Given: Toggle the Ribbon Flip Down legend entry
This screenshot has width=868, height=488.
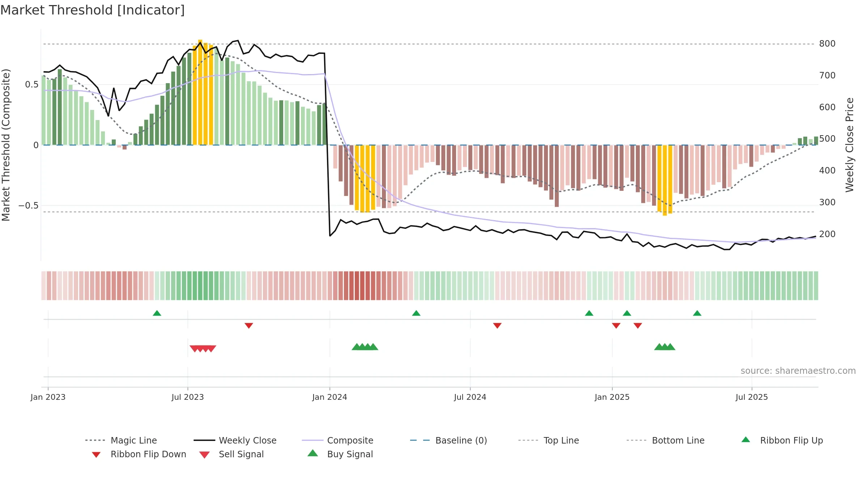Looking at the screenshot, I should pos(139,454).
